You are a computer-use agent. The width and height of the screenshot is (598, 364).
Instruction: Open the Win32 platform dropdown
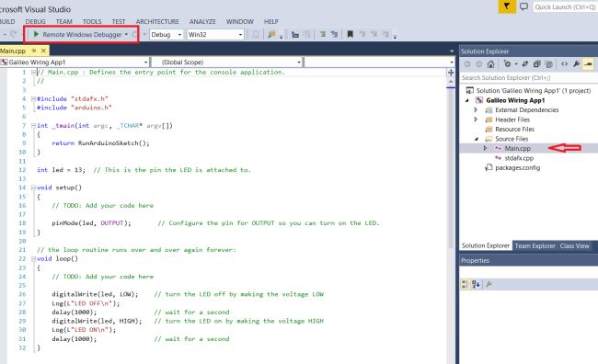[215, 35]
